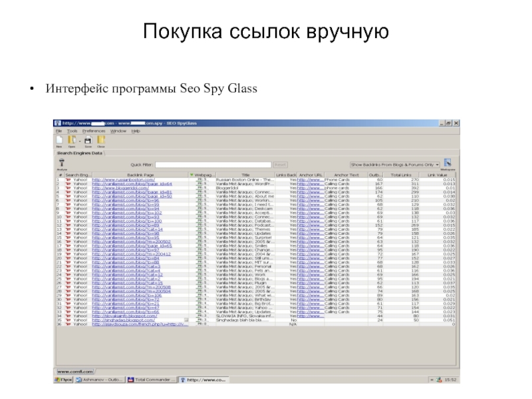Open the bloggeridol.com backlink in row 3
This screenshot has height=399, width=532.
coord(120,188)
